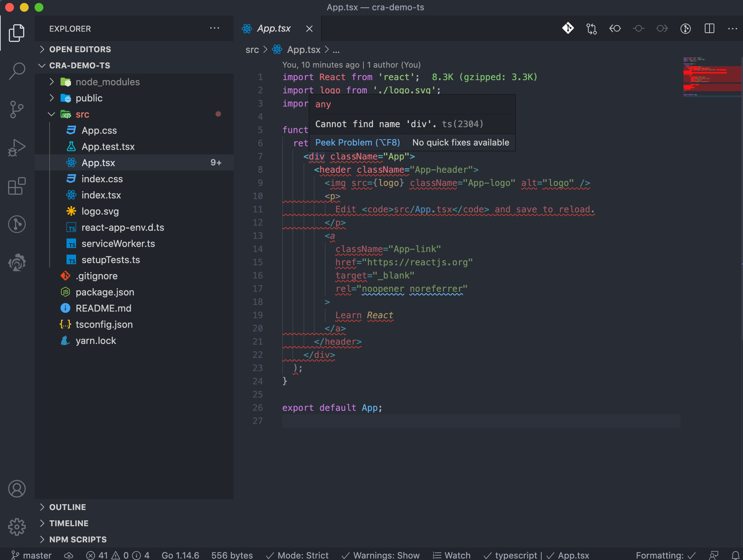Open the Search sidebar view
Viewport: 743px width, 560px height.
(17, 71)
